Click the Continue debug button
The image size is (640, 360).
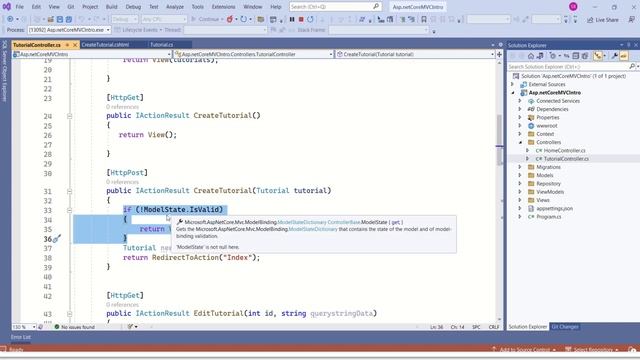[207, 19]
